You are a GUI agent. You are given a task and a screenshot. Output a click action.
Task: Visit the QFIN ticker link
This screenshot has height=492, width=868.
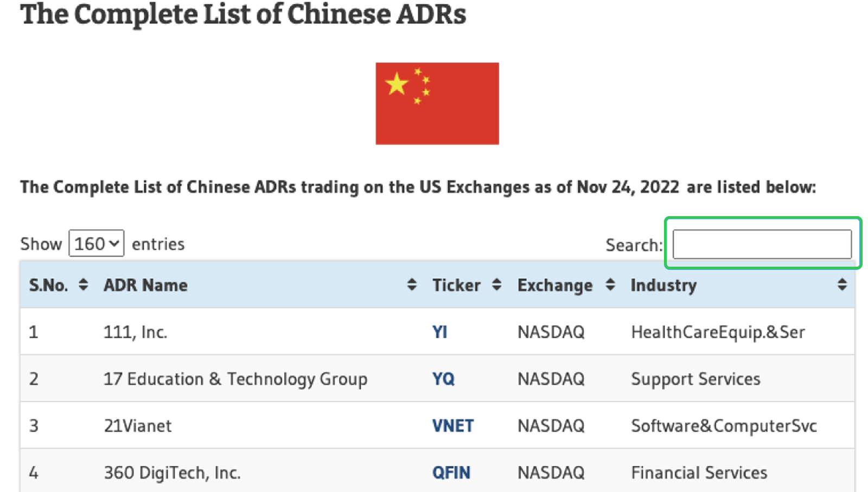[451, 472]
